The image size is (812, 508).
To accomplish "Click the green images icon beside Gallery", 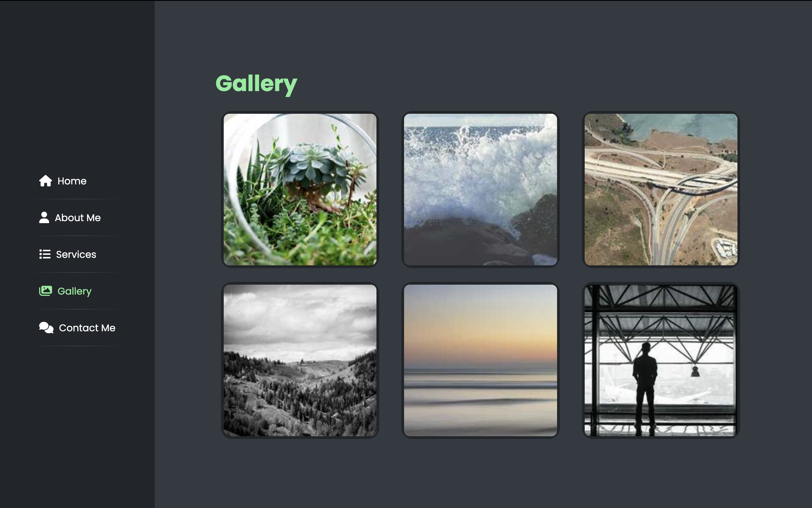I will click(45, 291).
